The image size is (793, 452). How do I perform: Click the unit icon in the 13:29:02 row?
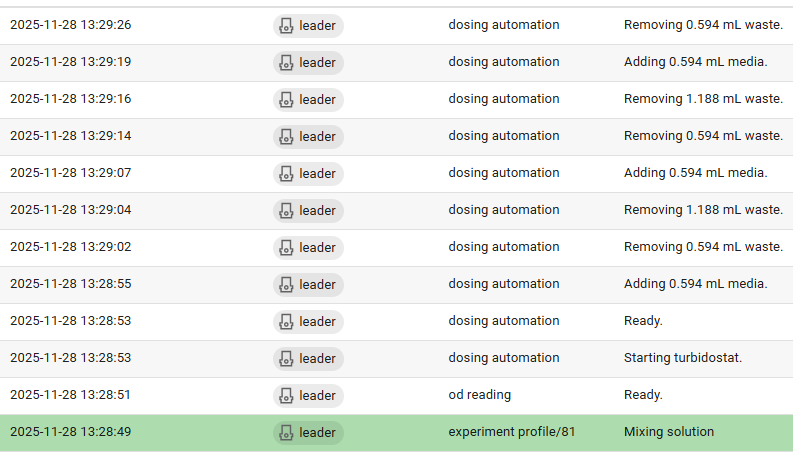[x=286, y=247]
